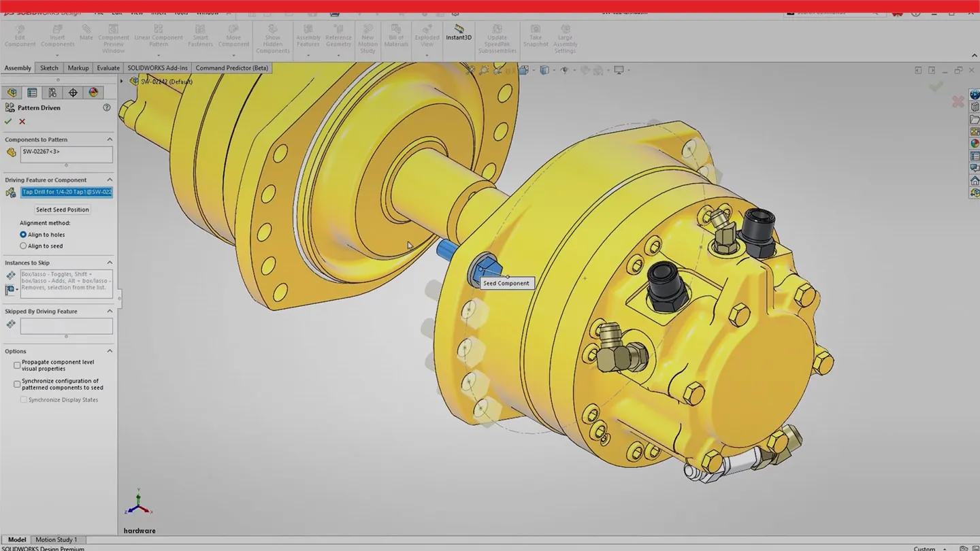Viewport: 980px width, 551px height.
Task: Select the Align to holes radio button
Action: (24, 235)
